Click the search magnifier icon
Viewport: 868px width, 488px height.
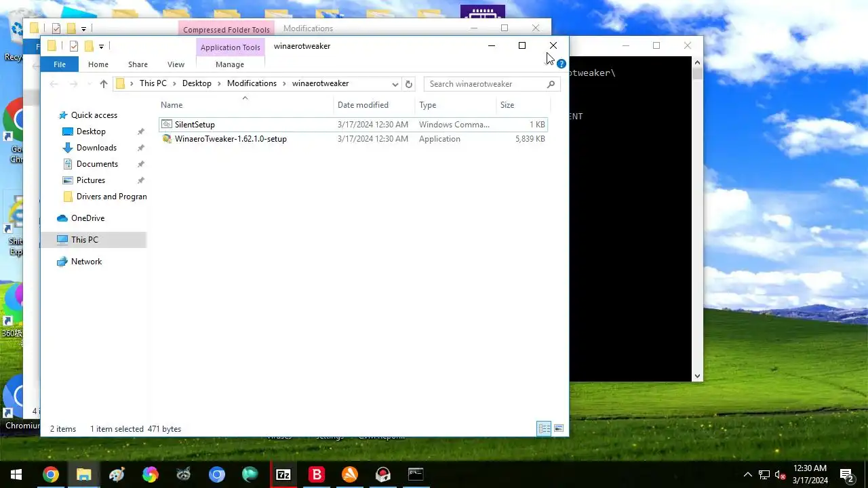pyautogui.click(x=551, y=84)
